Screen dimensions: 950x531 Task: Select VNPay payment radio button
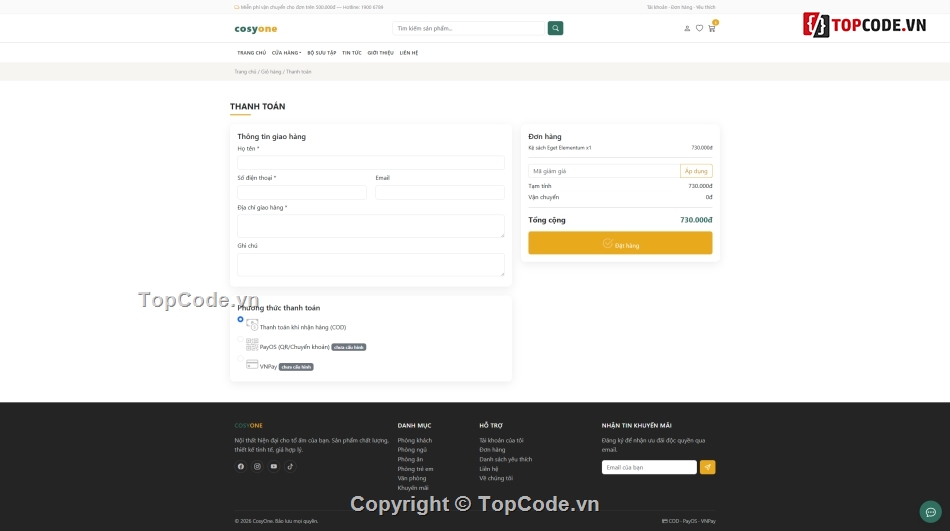pos(241,359)
